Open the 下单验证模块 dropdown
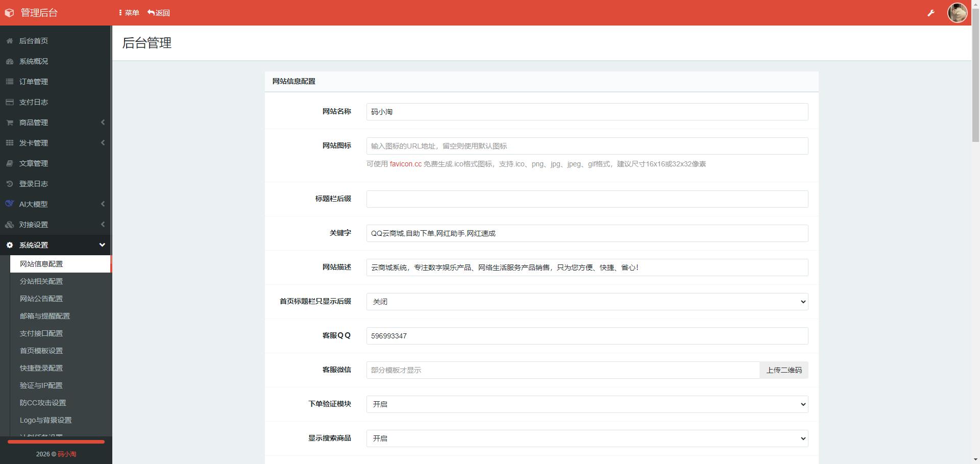The image size is (980, 464). tap(586, 404)
